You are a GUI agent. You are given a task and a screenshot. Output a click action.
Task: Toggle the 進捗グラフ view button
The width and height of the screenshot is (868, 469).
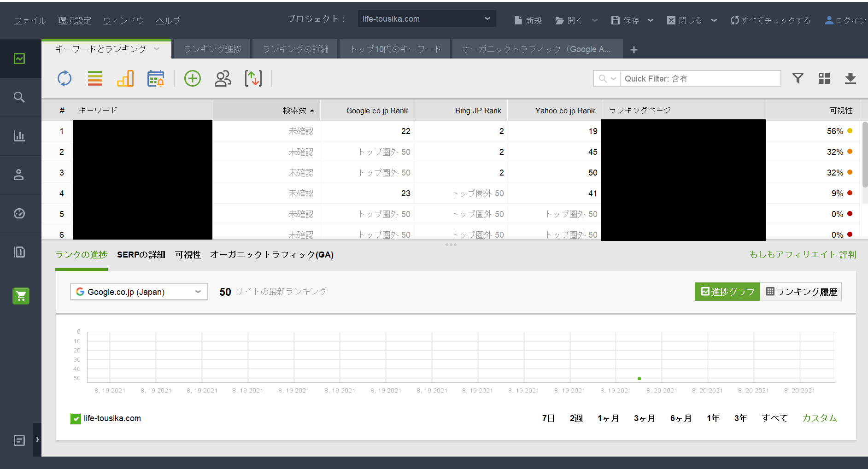pyautogui.click(x=727, y=292)
